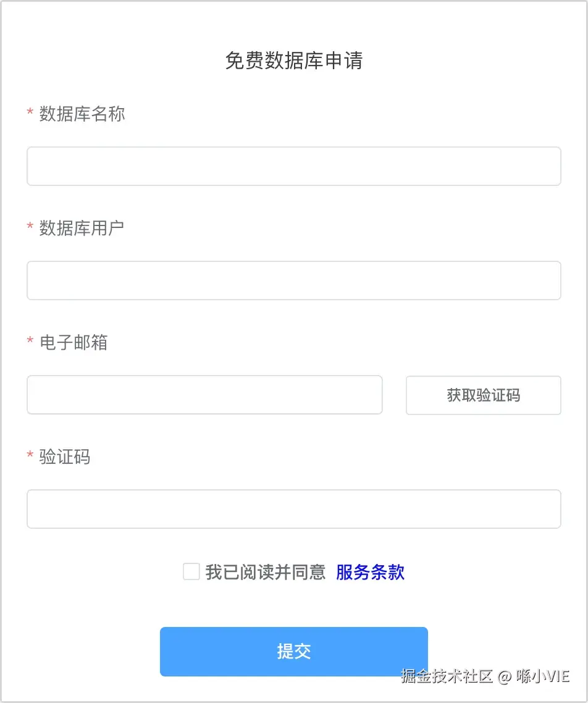This screenshot has width=588, height=703.
Task: Click the 我已阅读并同意 agreement text
Action: pyautogui.click(x=266, y=572)
